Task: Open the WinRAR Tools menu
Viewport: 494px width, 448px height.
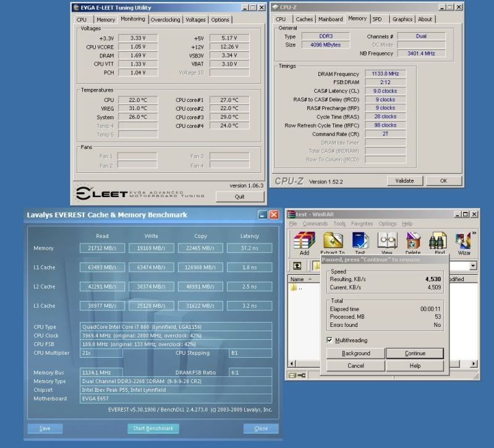Action: coord(339,224)
